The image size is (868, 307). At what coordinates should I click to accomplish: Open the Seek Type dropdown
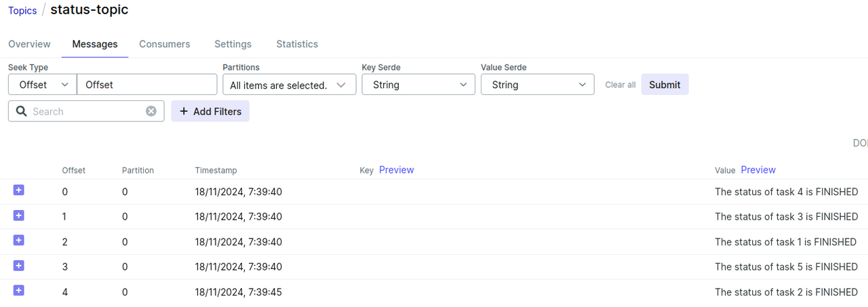[42, 85]
